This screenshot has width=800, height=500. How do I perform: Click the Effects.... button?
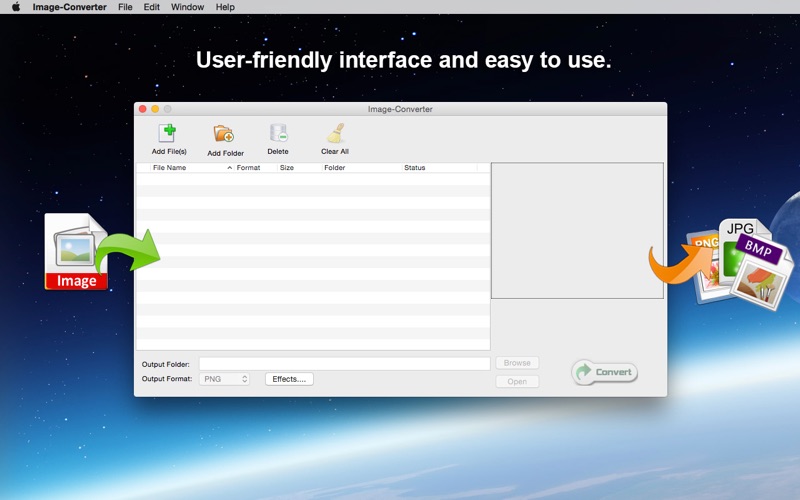pyautogui.click(x=289, y=379)
